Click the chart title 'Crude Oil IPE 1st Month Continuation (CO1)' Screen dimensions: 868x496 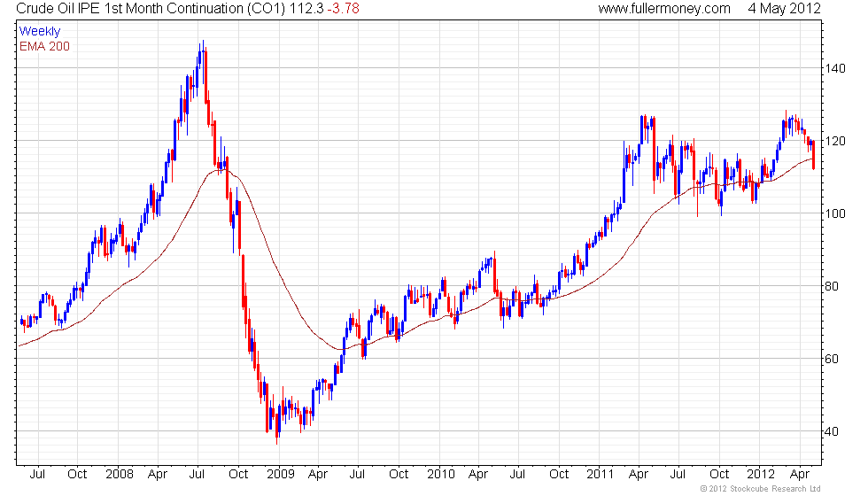(x=151, y=9)
